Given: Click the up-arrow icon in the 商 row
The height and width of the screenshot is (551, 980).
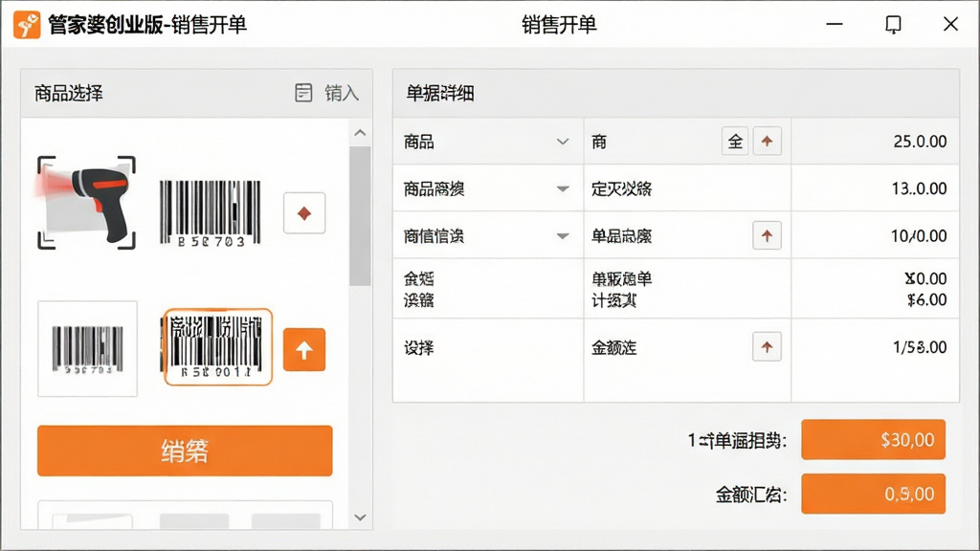Looking at the screenshot, I should pos(767,142).
